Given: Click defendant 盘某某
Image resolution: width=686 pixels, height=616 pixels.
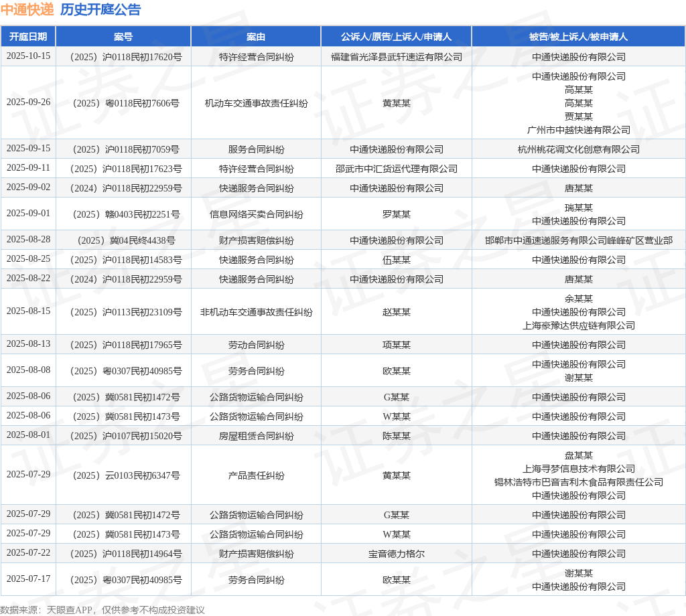Looking at the screenshot, I should click(x=578, y=455).
